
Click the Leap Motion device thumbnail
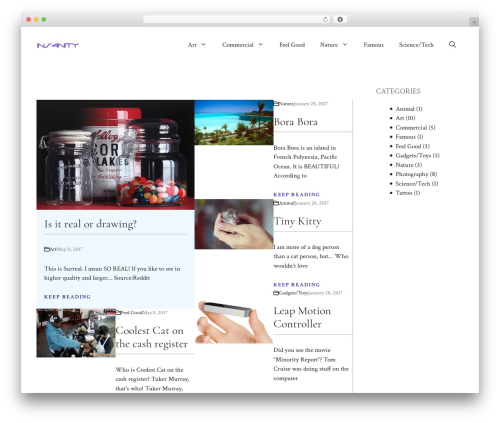click(x=234, y=322)
